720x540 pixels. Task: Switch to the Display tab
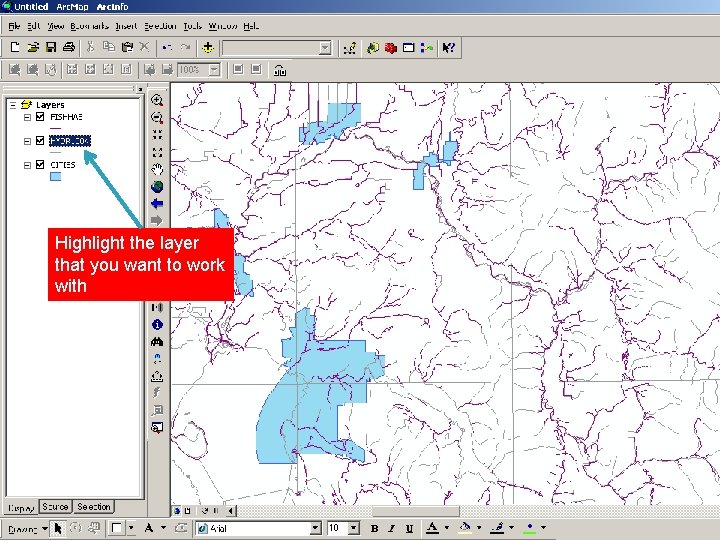pyautogui.click(x=21, y=508)
